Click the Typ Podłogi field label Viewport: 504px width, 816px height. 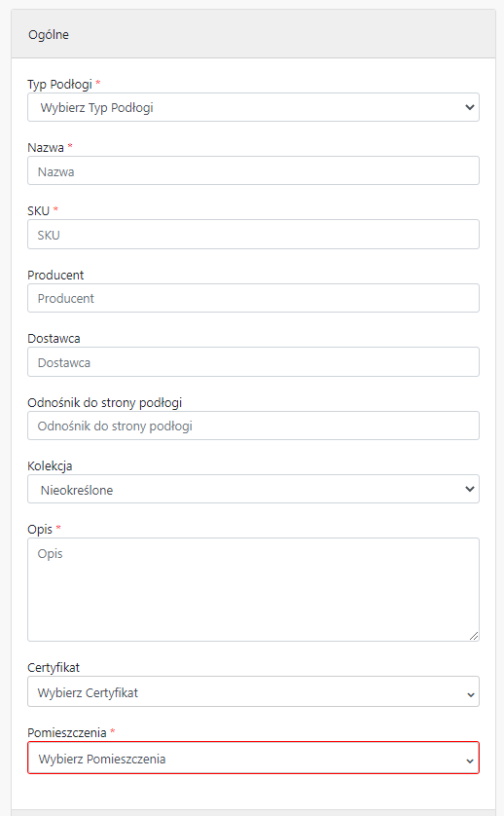pyautogui.click(x=59, y=85)
